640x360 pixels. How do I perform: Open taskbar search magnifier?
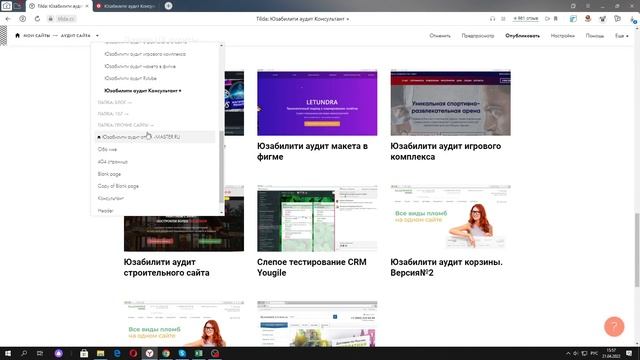point(24,353)
